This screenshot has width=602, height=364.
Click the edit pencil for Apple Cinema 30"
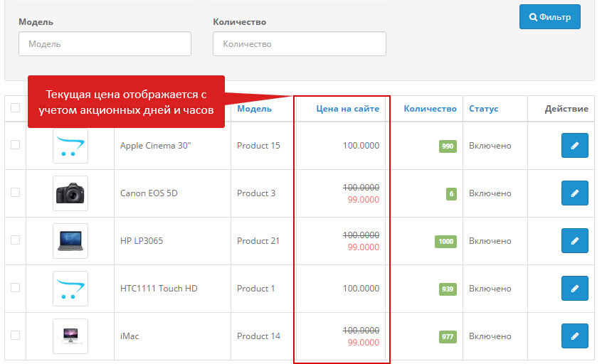pos(574,146)
